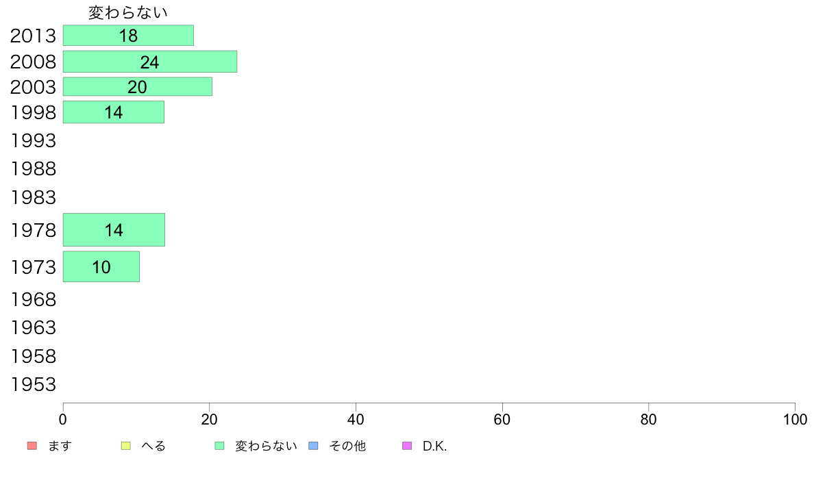Select the 2008 bar showing 24
This screenshot has height=504, width=814.
pyautogui.click(x=150, y=62)
